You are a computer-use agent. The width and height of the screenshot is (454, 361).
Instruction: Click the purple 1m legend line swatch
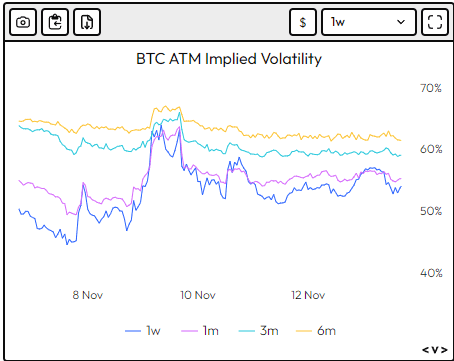[x=189, y=331]
